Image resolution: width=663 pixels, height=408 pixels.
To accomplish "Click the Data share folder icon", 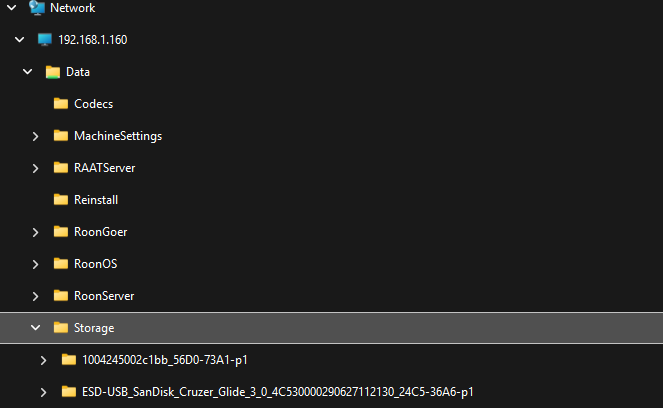I will 53,72.
